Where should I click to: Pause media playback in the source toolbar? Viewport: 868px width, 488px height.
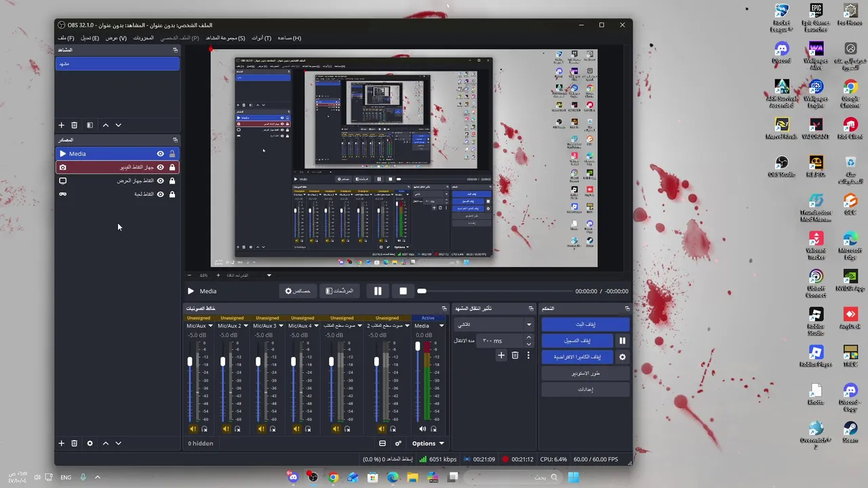pyautogui.click(x=378, y=291)
